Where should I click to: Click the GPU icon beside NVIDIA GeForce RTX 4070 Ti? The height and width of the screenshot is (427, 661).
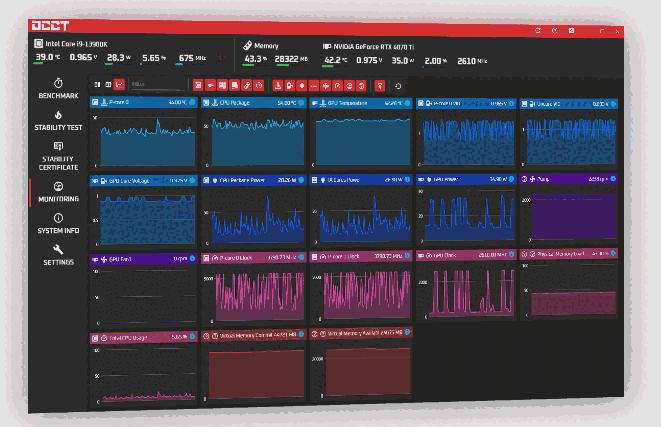coord(327,46)
